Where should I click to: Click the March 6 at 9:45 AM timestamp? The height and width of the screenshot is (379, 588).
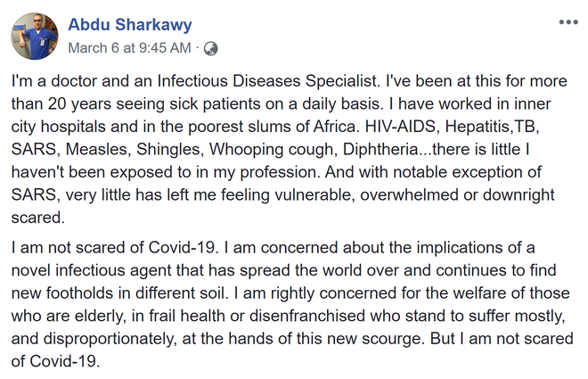point(128,47)
